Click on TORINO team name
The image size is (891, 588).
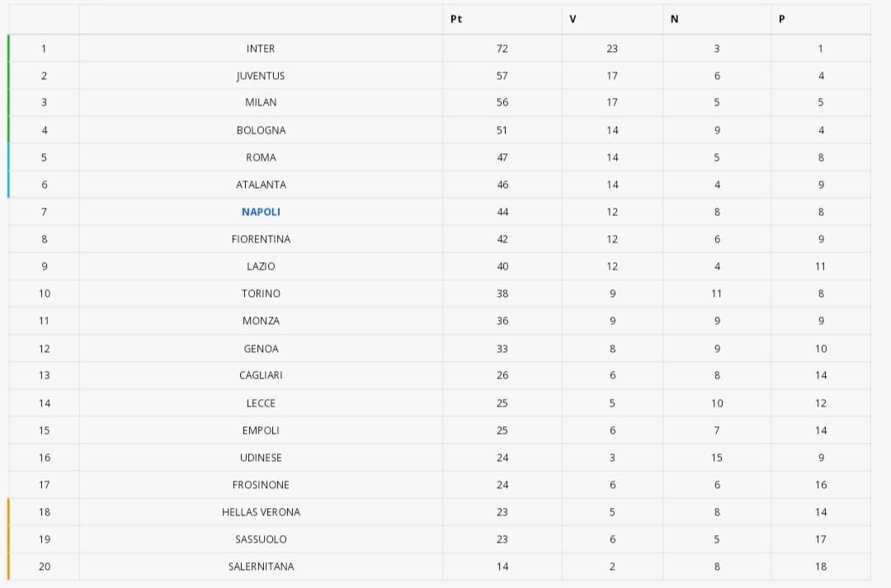pos(261,294)
